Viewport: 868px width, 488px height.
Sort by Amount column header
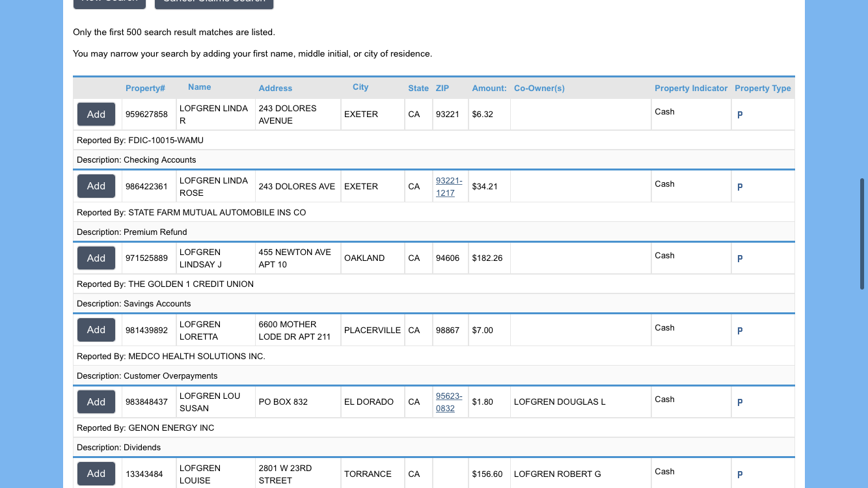coord(489,88)
